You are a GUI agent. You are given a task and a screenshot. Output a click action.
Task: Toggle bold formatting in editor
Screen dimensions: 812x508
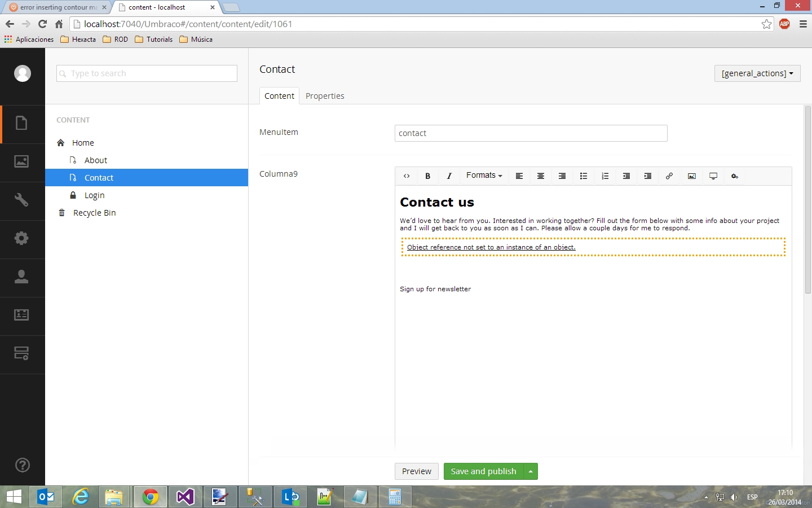428,176
